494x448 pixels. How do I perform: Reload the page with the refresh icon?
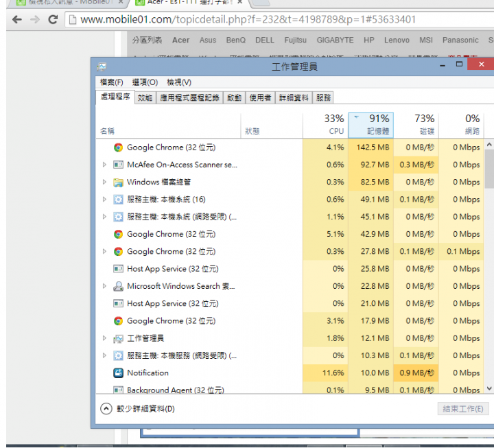click(x=53, y=19)
